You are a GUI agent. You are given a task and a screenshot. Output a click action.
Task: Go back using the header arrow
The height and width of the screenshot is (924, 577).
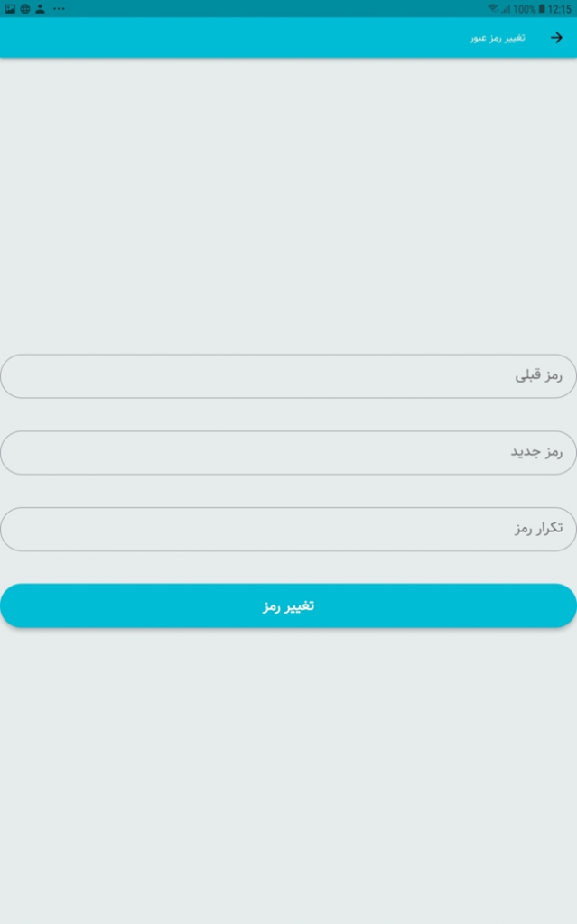tap(556, 38)
